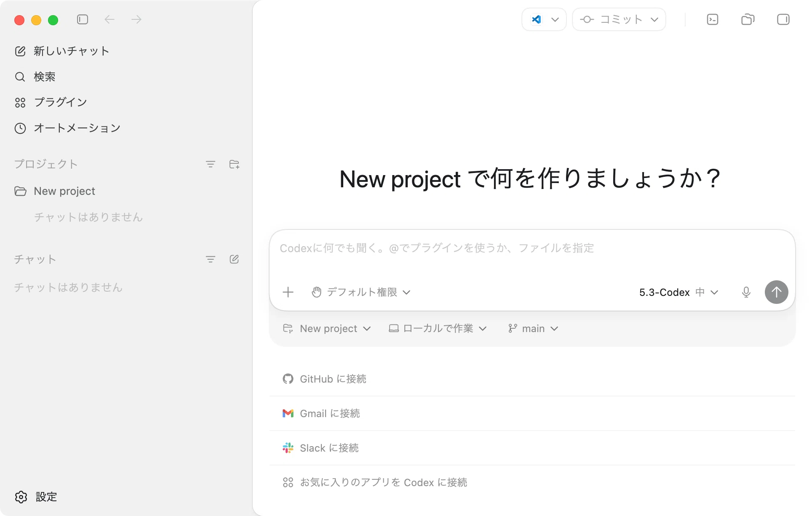Image resolution: width=812 pixels, height=516 pixels.
Task: Connect to Slack (Slack に接続)
Action: click(x=532, y=448)
